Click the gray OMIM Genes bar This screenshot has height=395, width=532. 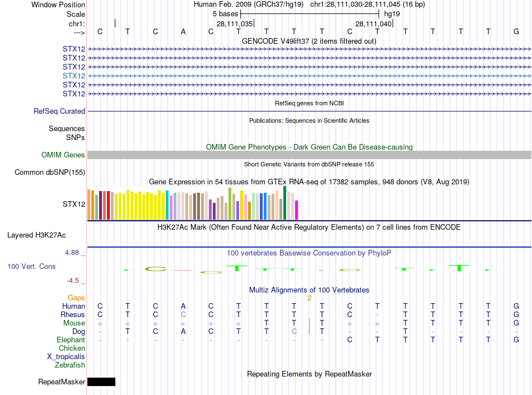[x=309, y=155]
